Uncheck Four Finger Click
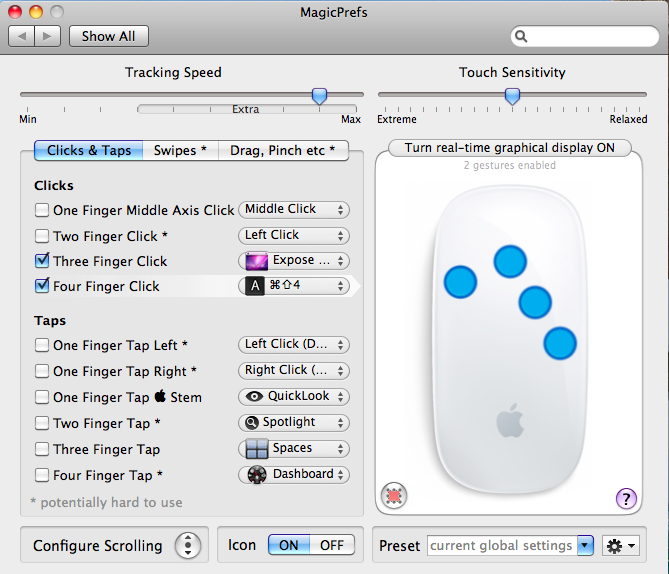This screenshot has width=669, height=574. click(42, 286)
